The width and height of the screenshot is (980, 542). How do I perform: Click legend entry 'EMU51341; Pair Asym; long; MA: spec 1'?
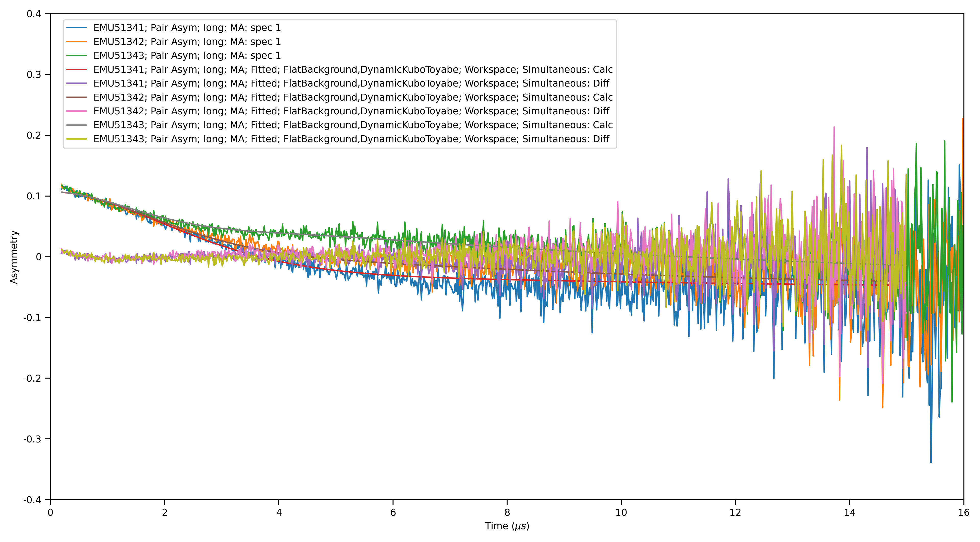[174, 28]
